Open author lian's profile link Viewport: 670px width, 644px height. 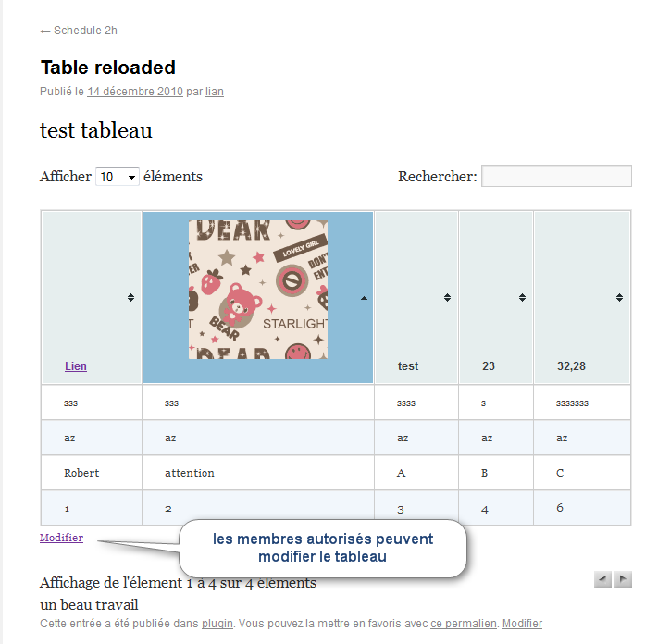coord(215,92)
